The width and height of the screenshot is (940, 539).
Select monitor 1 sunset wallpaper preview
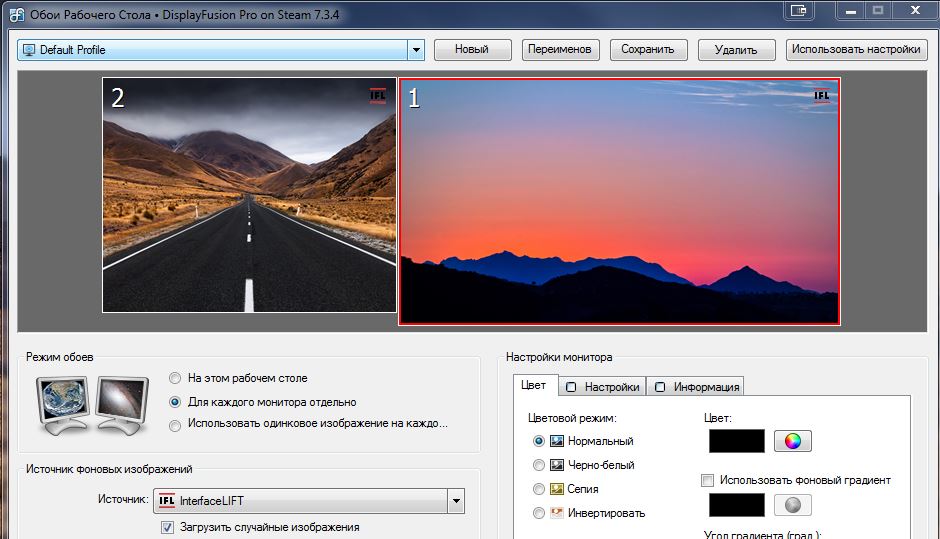tap(619, 201)
